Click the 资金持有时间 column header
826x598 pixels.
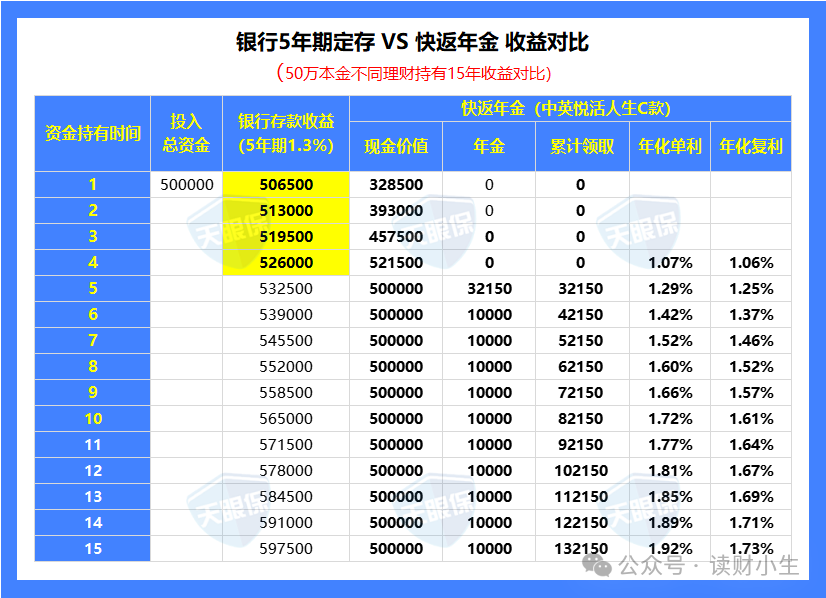(93, 134)
